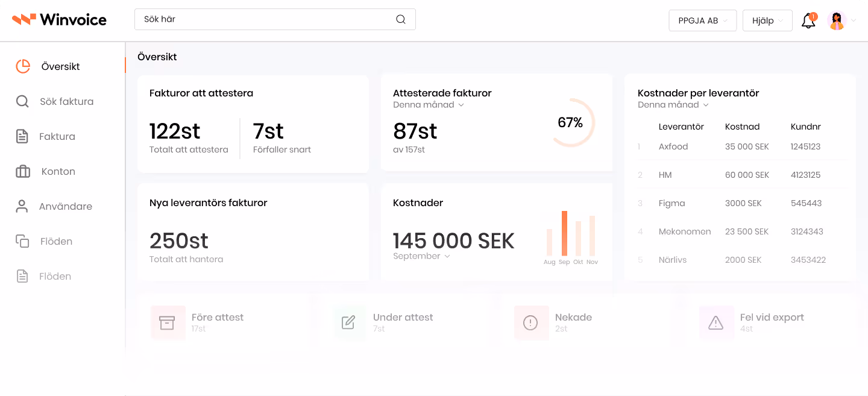The width and height of the screenshot is (868, 396).
Task: Click the Faktura document icon in sidebar
Action: 22,136
